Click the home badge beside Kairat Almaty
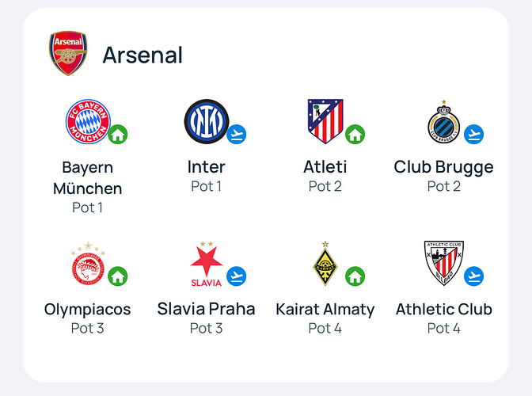This screenshot has width=532, height=396. (x=355, y=276)
